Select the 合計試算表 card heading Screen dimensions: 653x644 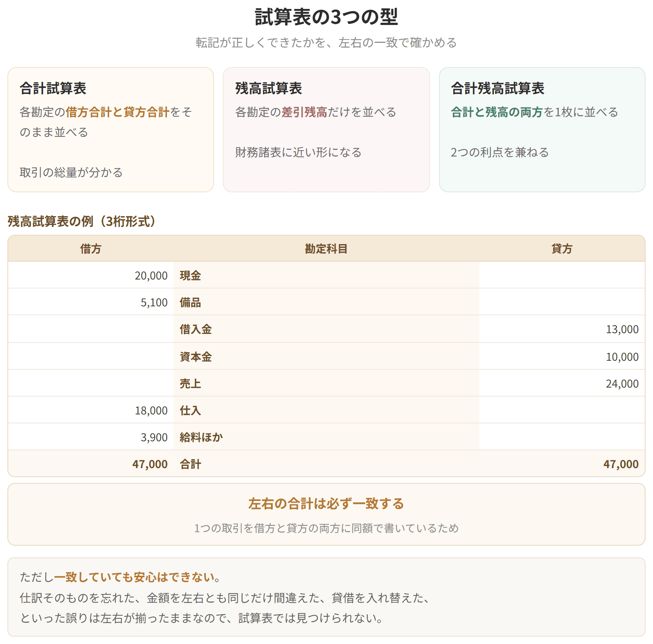53,88
